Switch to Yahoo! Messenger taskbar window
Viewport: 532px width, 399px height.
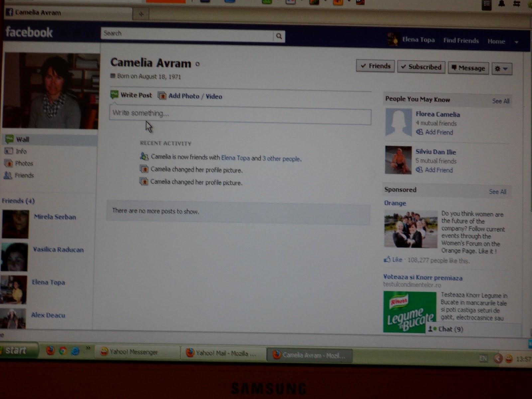137,352
